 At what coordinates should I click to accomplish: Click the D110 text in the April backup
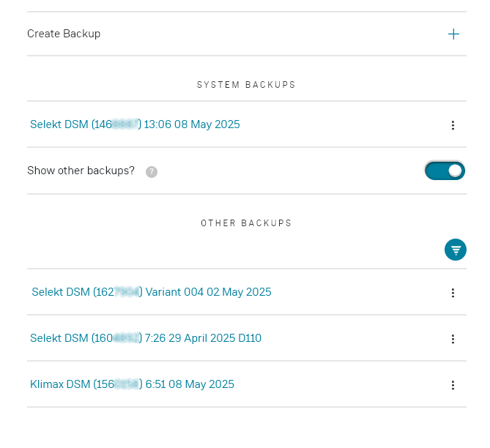click(250, 338)
